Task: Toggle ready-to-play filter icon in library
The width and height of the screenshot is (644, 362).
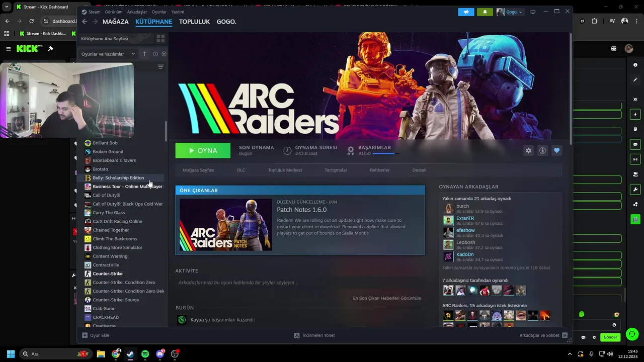Action: click(x=164, y=54)
